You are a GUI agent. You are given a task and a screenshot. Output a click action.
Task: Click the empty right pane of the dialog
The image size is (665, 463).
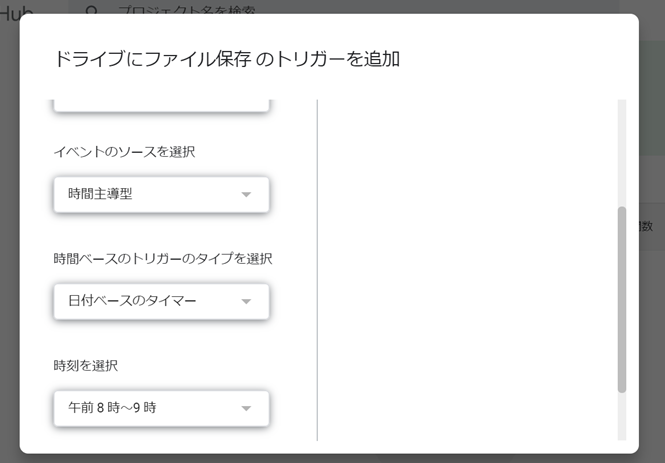[467, 271]
